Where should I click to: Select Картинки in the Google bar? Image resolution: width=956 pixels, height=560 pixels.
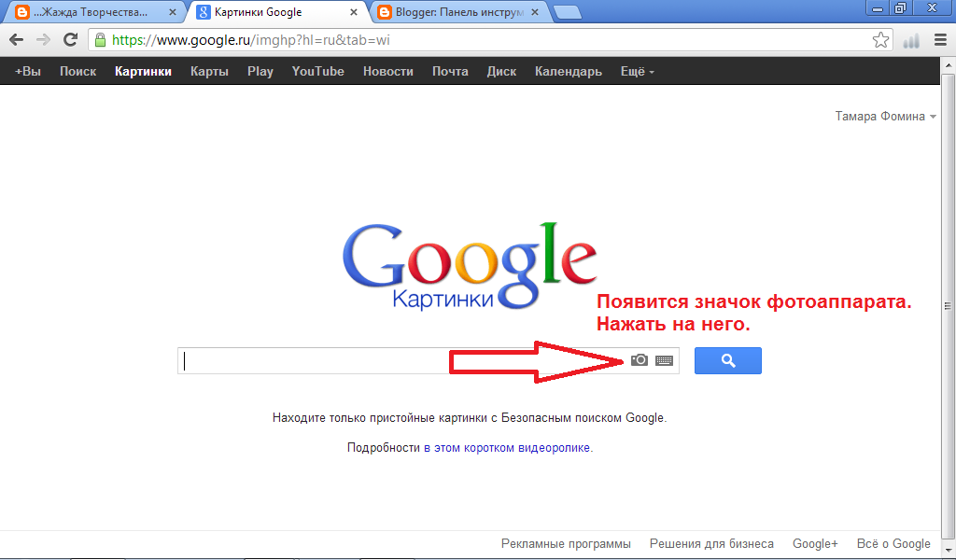tap(143, 71)
